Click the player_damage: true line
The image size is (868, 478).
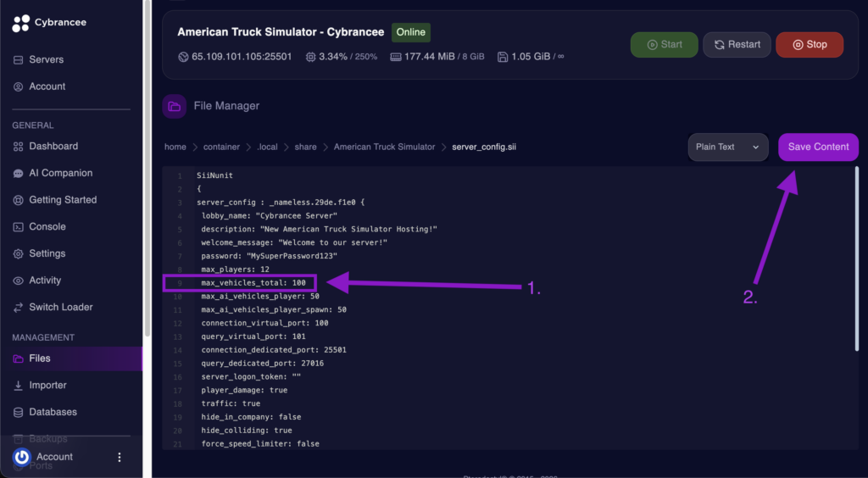[244, 390]
